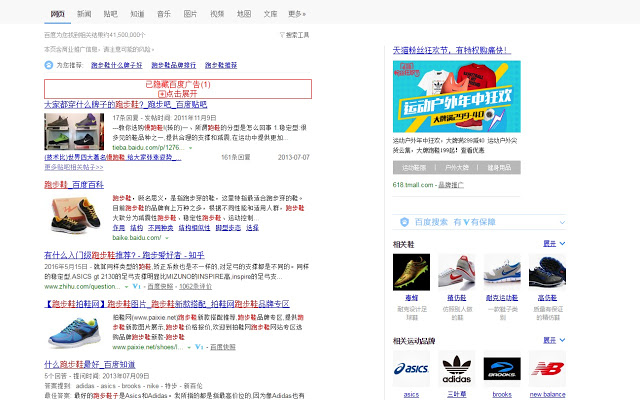Expand the 更多 more menu
The width and height of the screenshot is (640, 400).
[x=297, y=14]
